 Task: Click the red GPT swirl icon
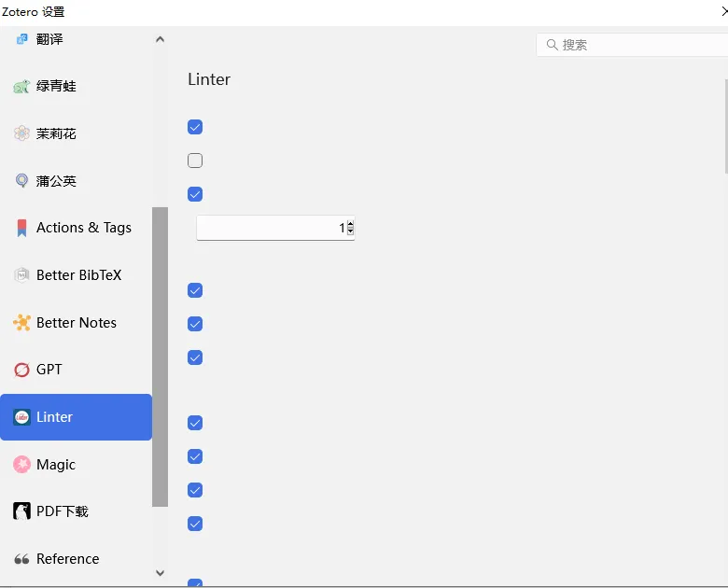coord(21,370)
